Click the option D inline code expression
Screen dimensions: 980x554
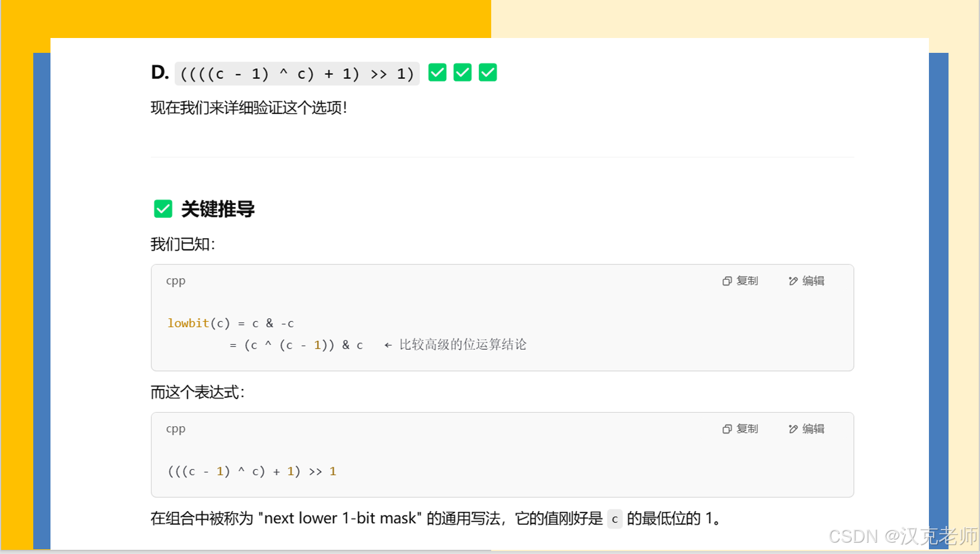[x=297, y=74]
